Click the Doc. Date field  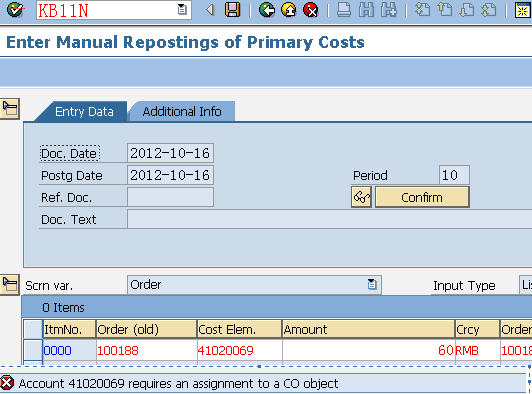click(170, 153)
